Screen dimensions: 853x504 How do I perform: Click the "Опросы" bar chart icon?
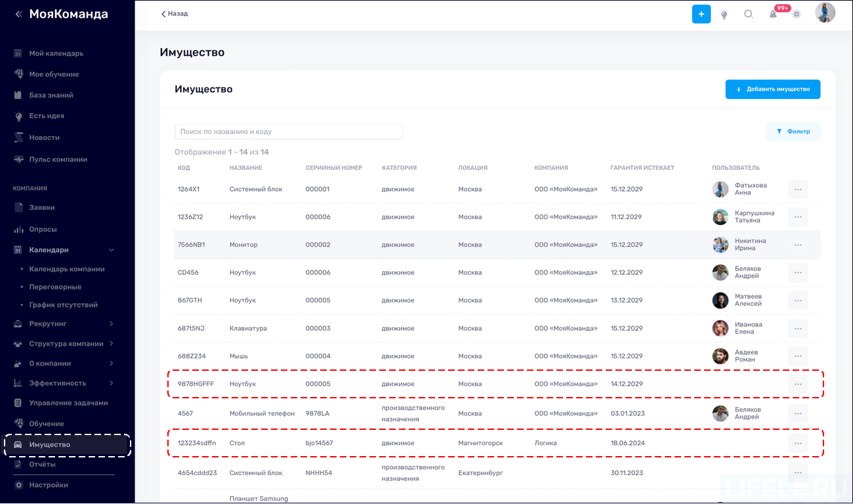pyautogui.click(x=16, y=229)
